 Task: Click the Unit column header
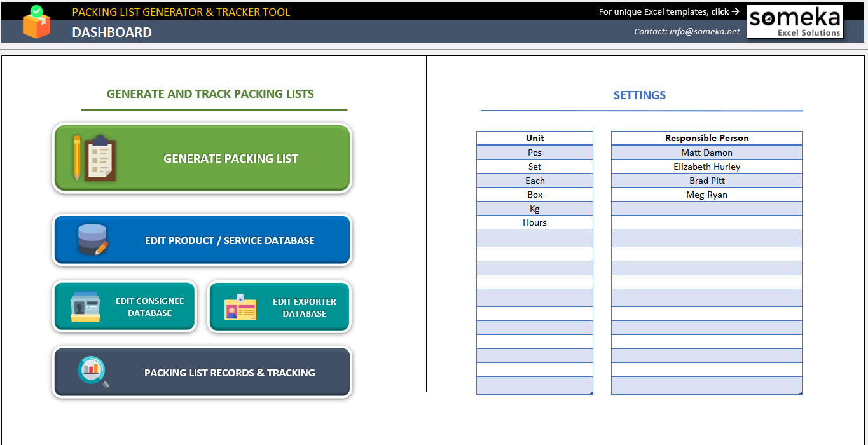(534, 137)
